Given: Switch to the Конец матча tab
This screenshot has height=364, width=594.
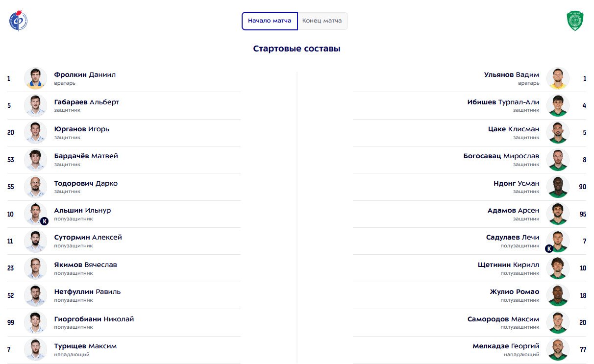Looking at the screenshot, I should pos(322,21).
